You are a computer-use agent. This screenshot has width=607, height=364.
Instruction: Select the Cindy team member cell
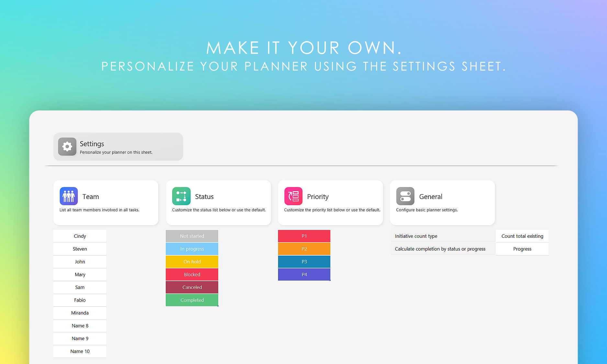pyautogui.click(x=80, y=236)
